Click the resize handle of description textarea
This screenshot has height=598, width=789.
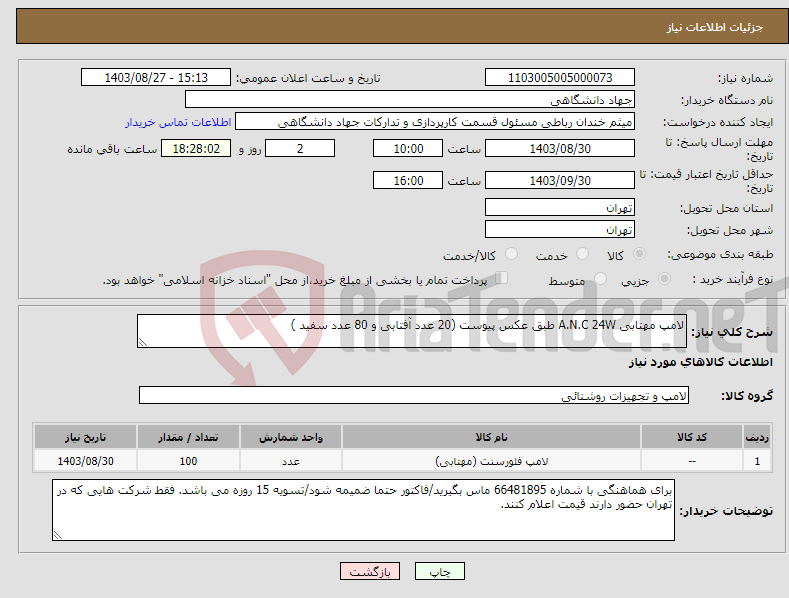point(143,342)
